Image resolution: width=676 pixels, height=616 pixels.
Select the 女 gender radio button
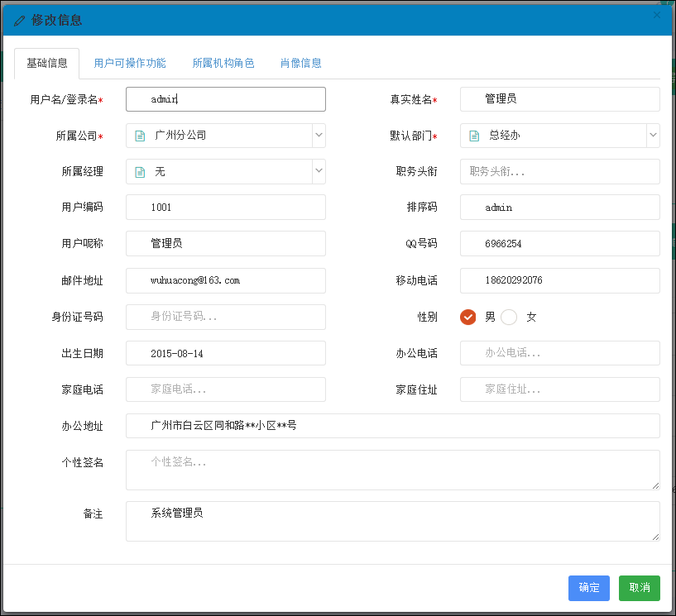coord(509,317)
